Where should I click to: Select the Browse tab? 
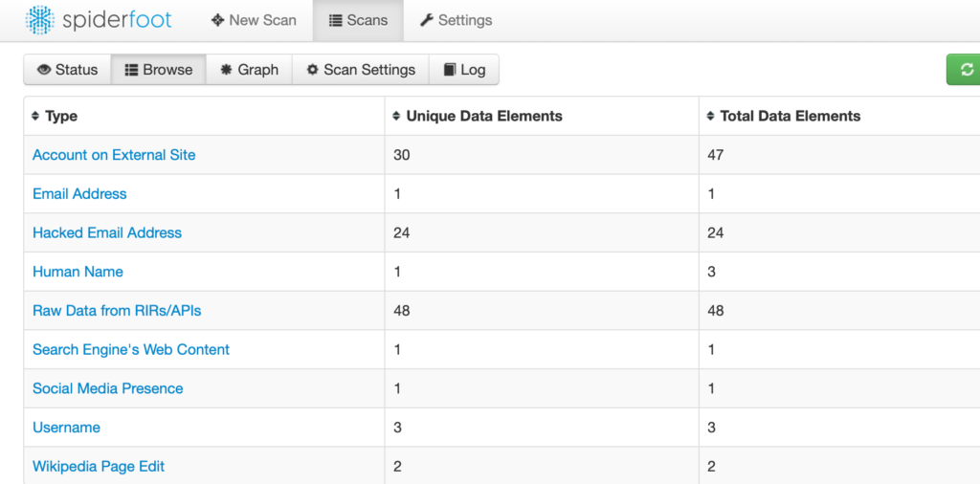point(159,69)
